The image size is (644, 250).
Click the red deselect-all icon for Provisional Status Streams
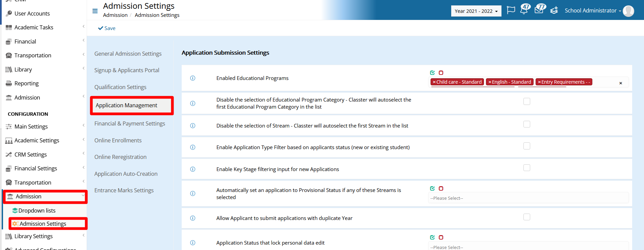coord(441,188)
